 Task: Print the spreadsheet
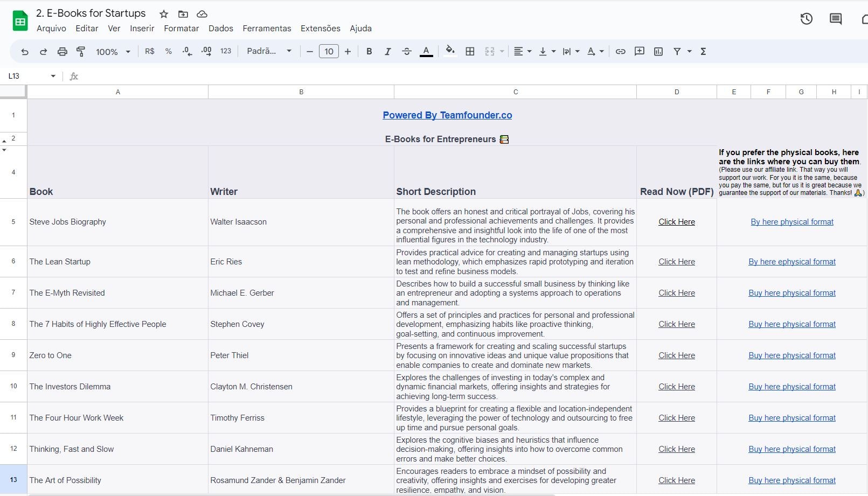[x=63, y=52]
